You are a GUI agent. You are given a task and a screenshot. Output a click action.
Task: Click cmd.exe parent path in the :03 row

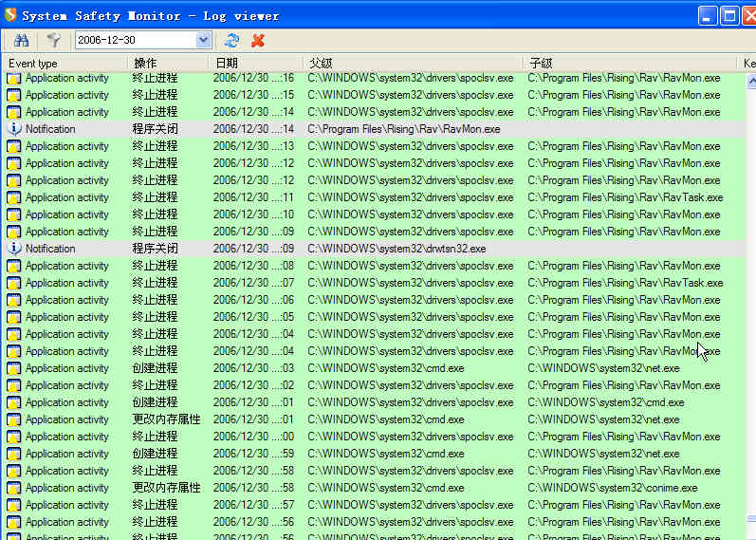[x=386, y=368]
